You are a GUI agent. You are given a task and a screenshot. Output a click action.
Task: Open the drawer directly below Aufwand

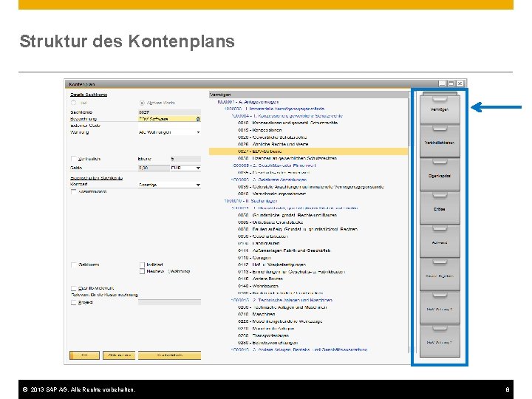(440, 275)
